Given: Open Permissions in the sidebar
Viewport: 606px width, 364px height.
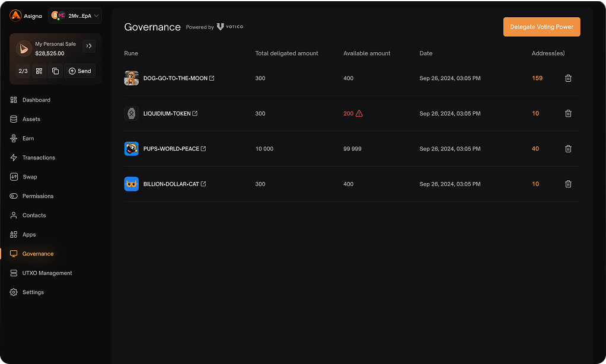Looking at the screenshot, I should coord(38,196).
